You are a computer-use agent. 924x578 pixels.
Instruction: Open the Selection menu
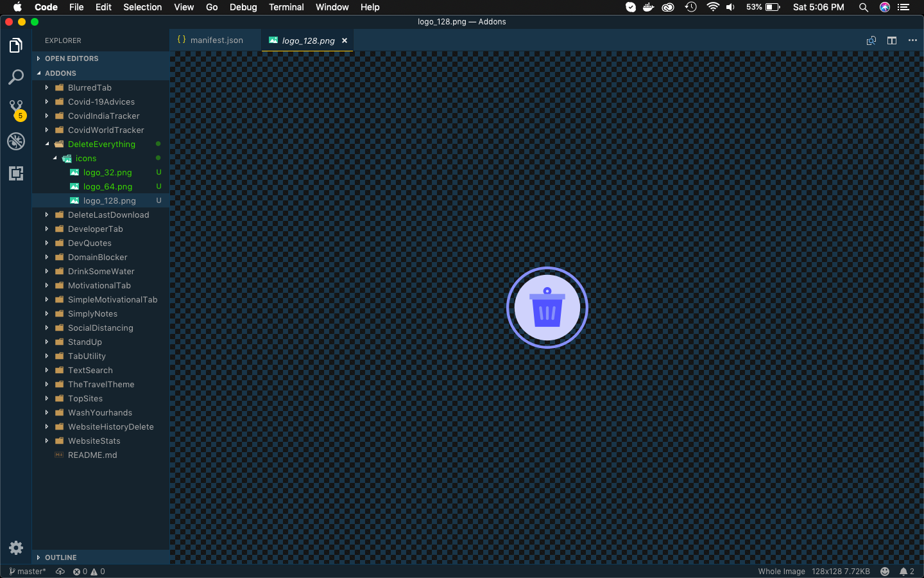(142, 7)
